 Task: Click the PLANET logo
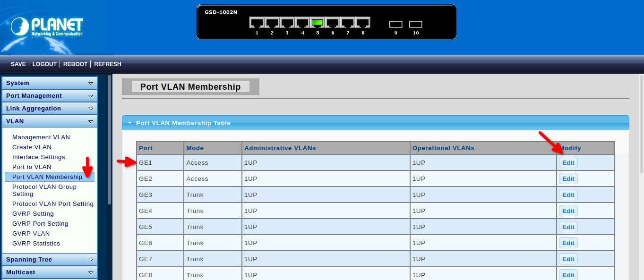click(x=47, y=26)
